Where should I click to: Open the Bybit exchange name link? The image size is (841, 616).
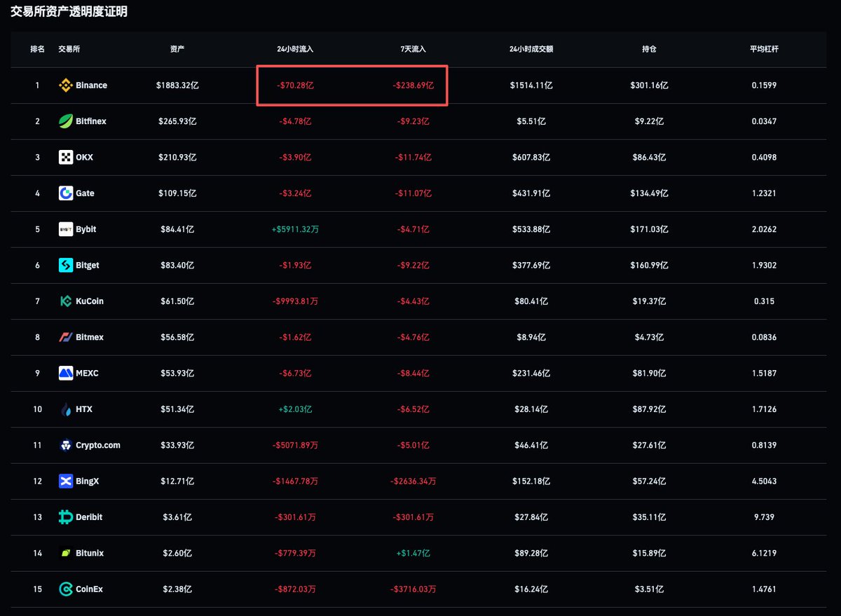tap(86, 229)
